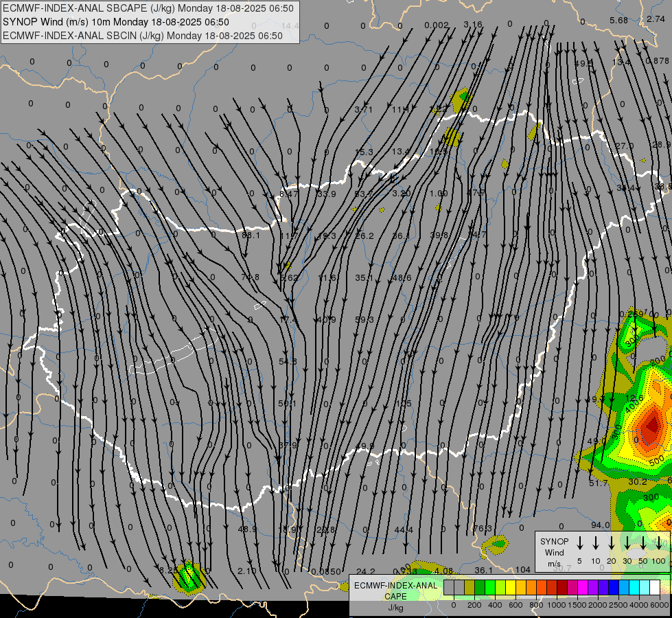Click the 100 m/s wind arrow in the legend
Viewport: 672px width, 618px height.
pos(659,543)
